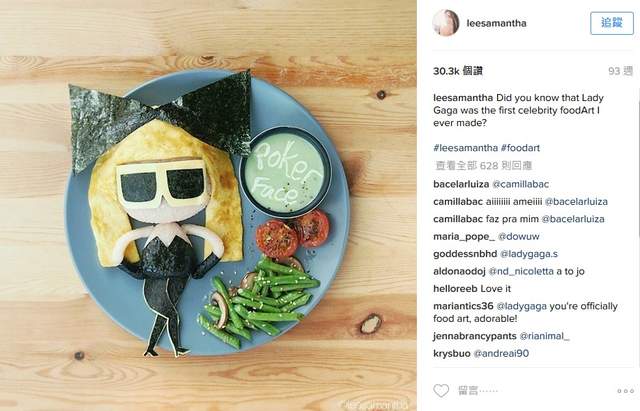Click the comment input field 留言
The image size is (640, 411).
point(531,391)
